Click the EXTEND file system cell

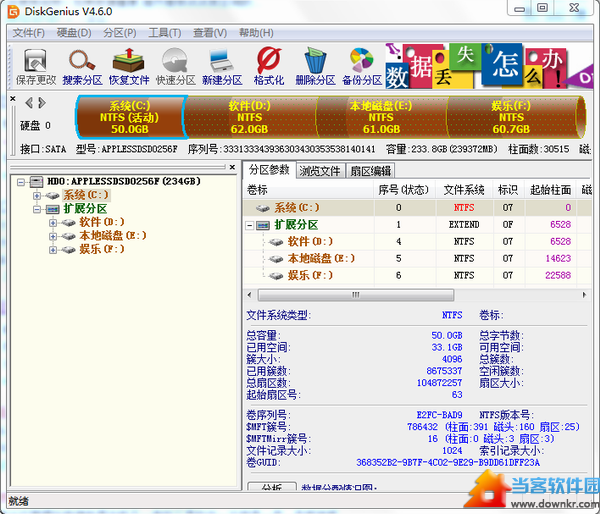464,225
